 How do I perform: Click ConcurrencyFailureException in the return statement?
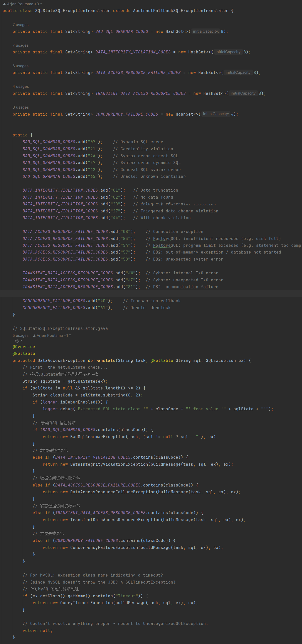tap(104, 548)
